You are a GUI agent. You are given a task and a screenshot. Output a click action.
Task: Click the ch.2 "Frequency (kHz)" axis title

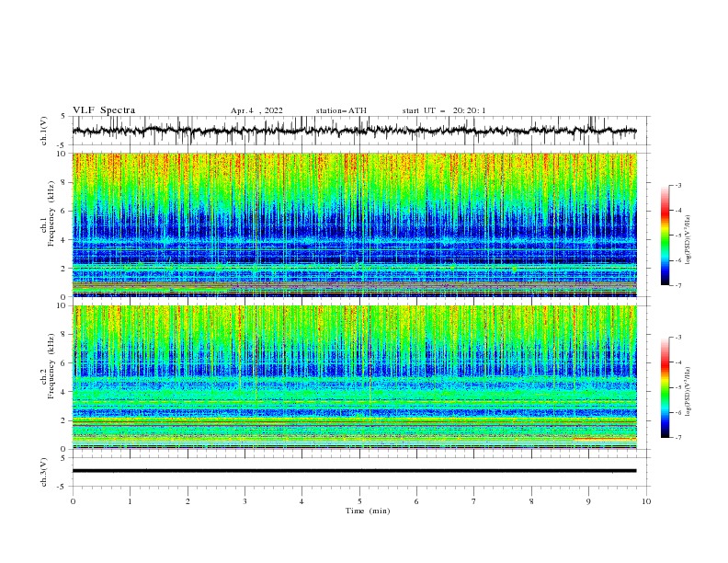(x=51, y=366)
